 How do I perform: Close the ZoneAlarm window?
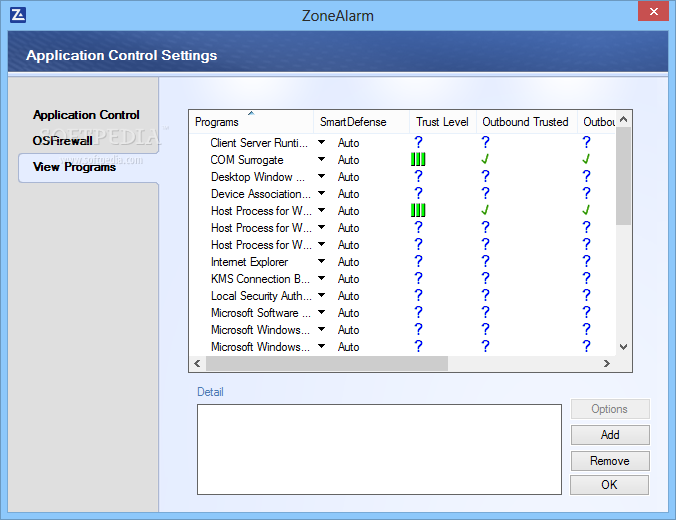[653, 12]
